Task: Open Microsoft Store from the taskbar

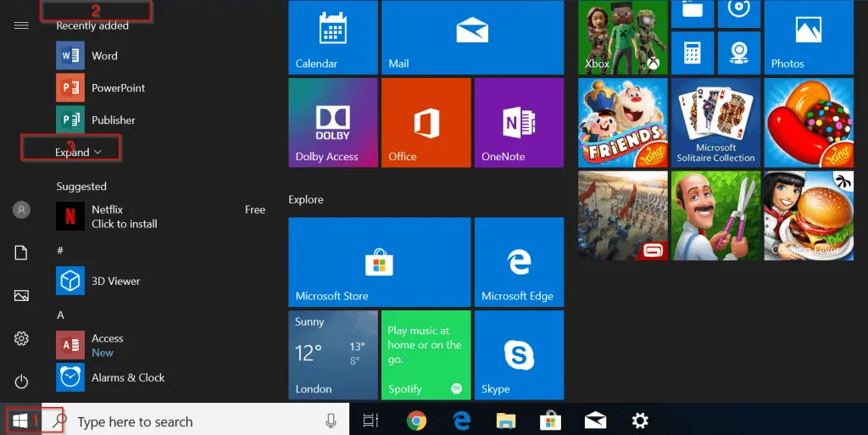Action: tap(550, 421)
